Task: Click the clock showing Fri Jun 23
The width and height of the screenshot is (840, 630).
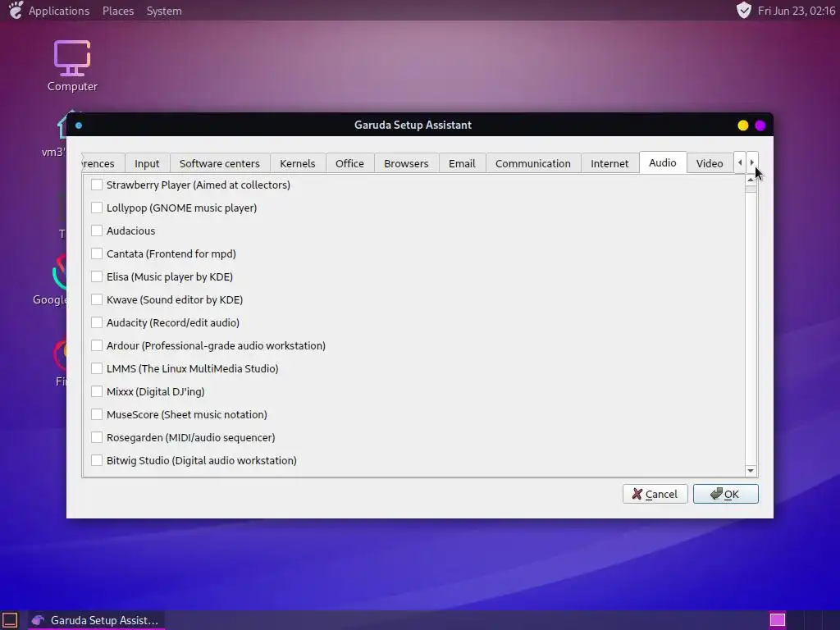Action: [796, 11]
